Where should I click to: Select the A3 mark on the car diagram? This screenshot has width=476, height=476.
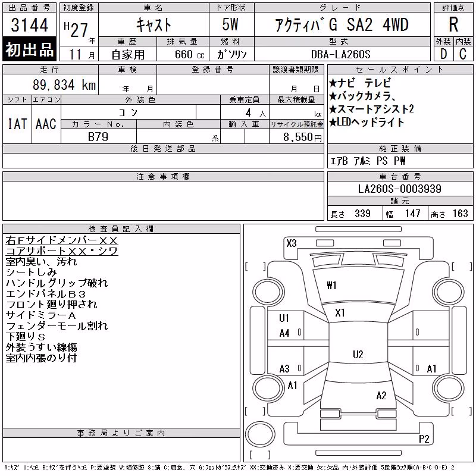click(x=284, y=369)
